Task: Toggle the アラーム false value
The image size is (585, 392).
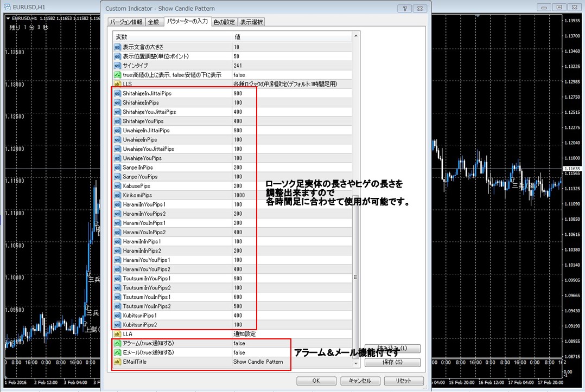Action: pos(239,343)
